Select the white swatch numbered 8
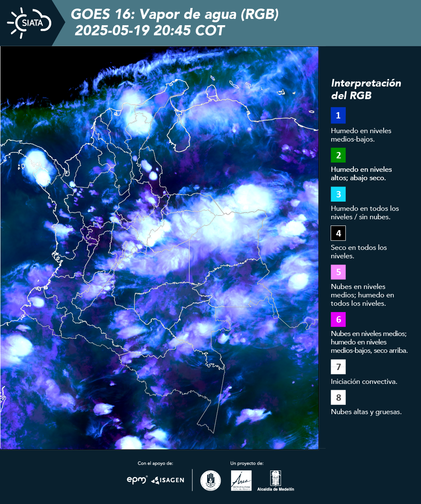 pyautogui.click(x=338, y=397)
